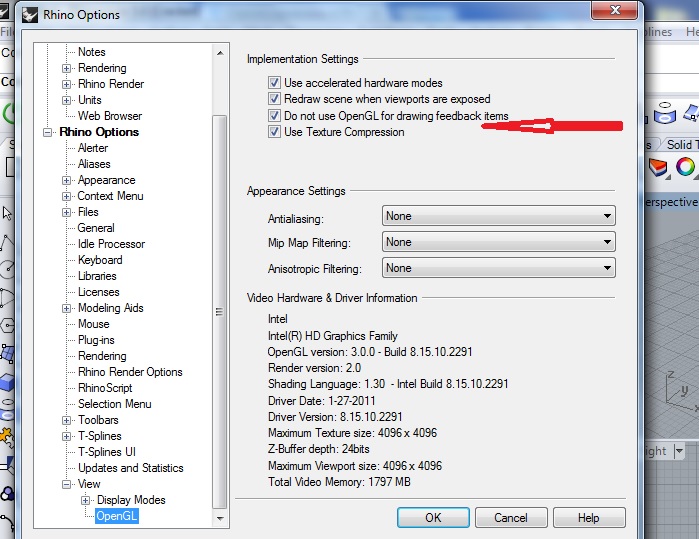Click the tree scrollbar up arrow
Screen dimensions: 699x539
pyautogui.click(x=220, y=53)
